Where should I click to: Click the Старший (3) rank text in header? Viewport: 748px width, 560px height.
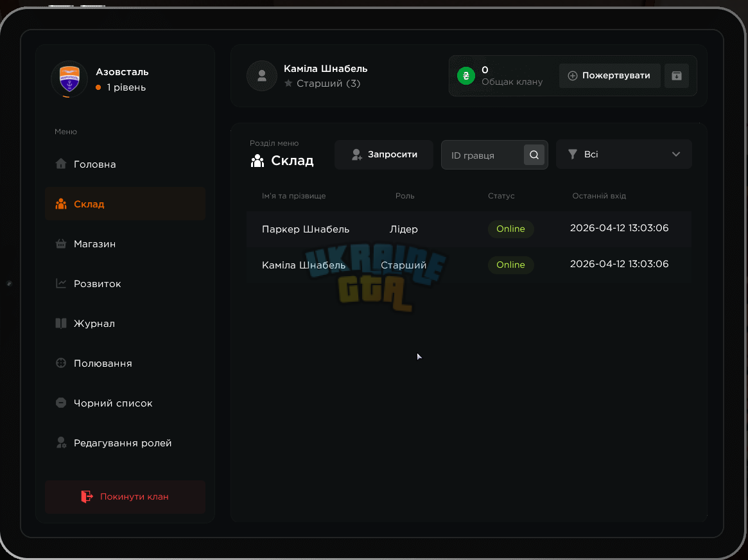coord(328,83)
